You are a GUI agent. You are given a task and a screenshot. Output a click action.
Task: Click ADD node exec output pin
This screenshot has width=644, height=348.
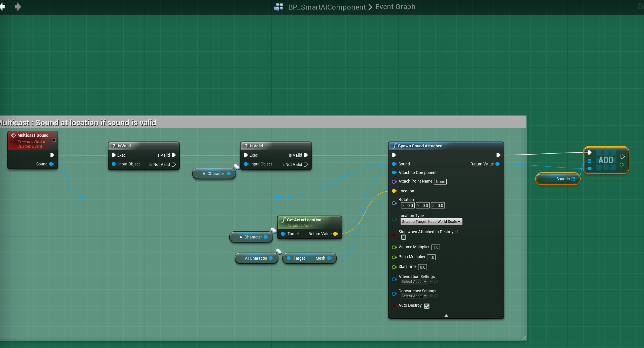622,156
